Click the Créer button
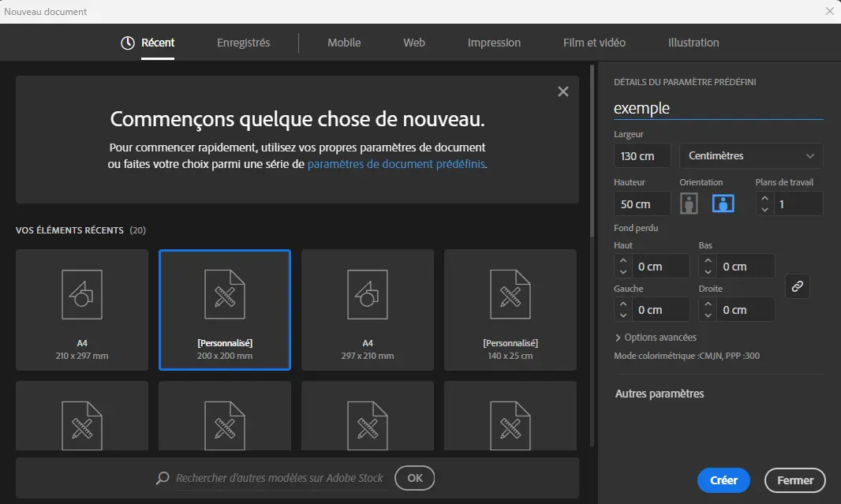Viewport: 841px width, 504px height. (723, 480)
